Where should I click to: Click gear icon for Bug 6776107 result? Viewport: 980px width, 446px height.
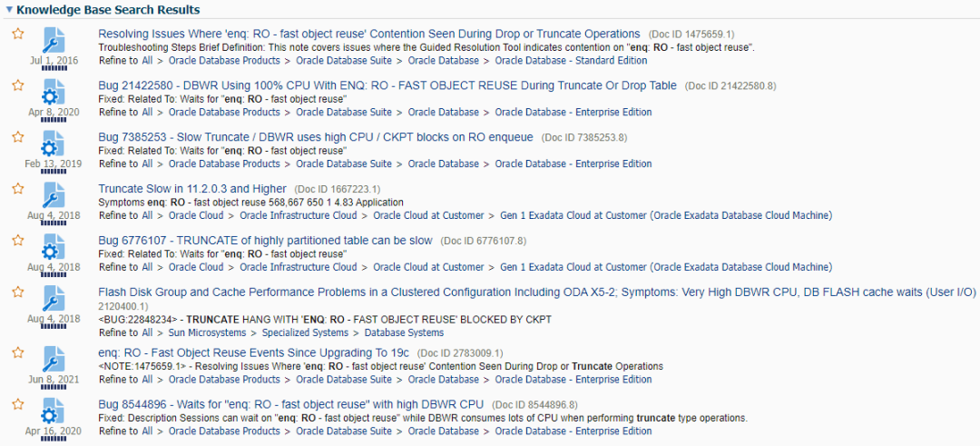(x=53, y=247)
